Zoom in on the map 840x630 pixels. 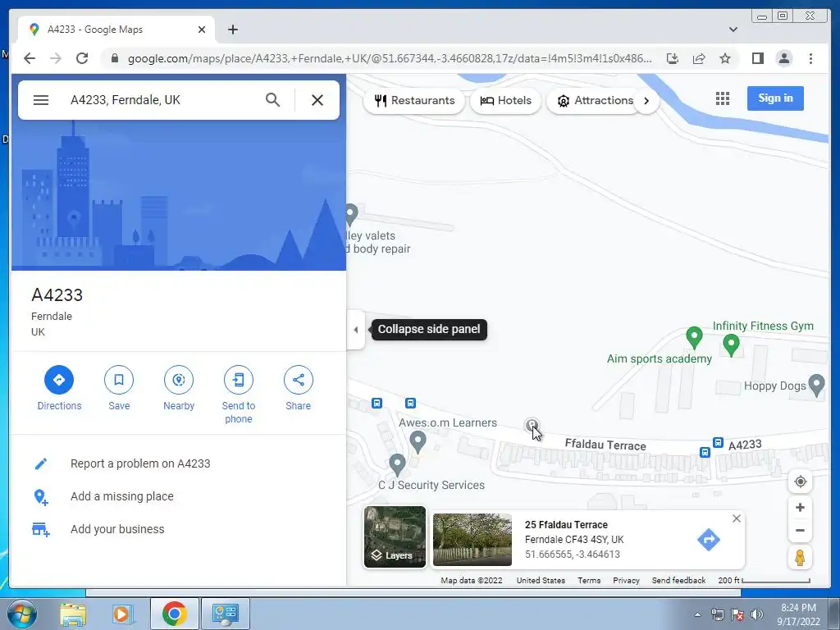(x=800, y=507)
